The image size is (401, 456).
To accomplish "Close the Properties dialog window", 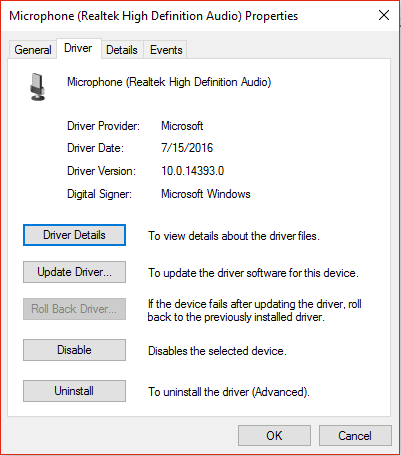I will click(x=384, y=15).
